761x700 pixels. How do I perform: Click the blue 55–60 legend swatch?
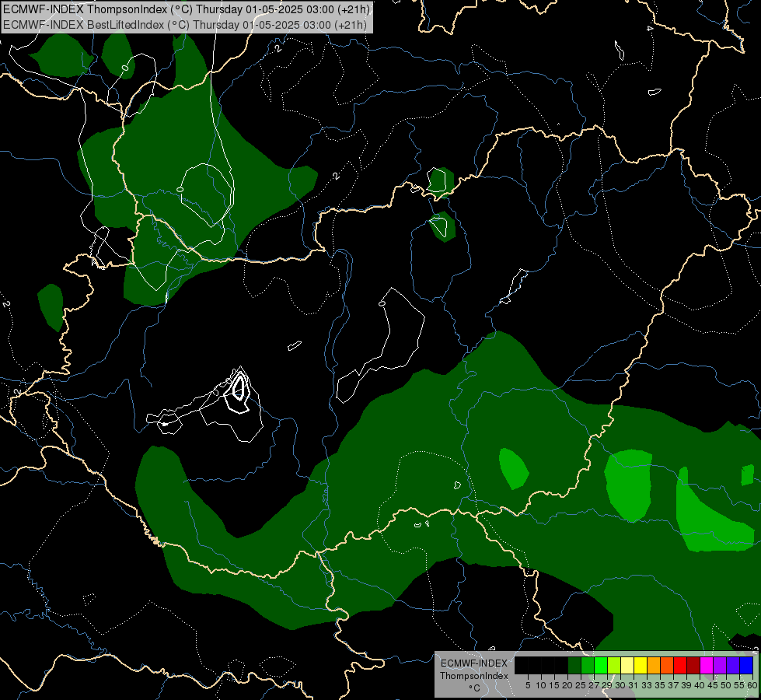click(x=746, y=665)
